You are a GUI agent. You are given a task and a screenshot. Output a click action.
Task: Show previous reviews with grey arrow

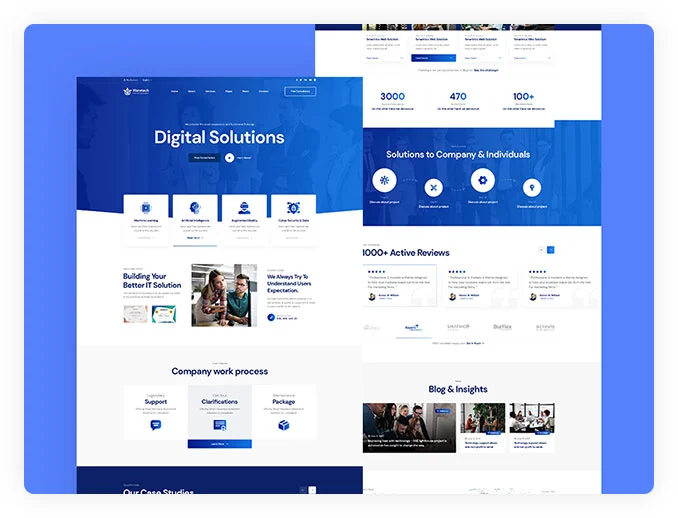point(541,250)
